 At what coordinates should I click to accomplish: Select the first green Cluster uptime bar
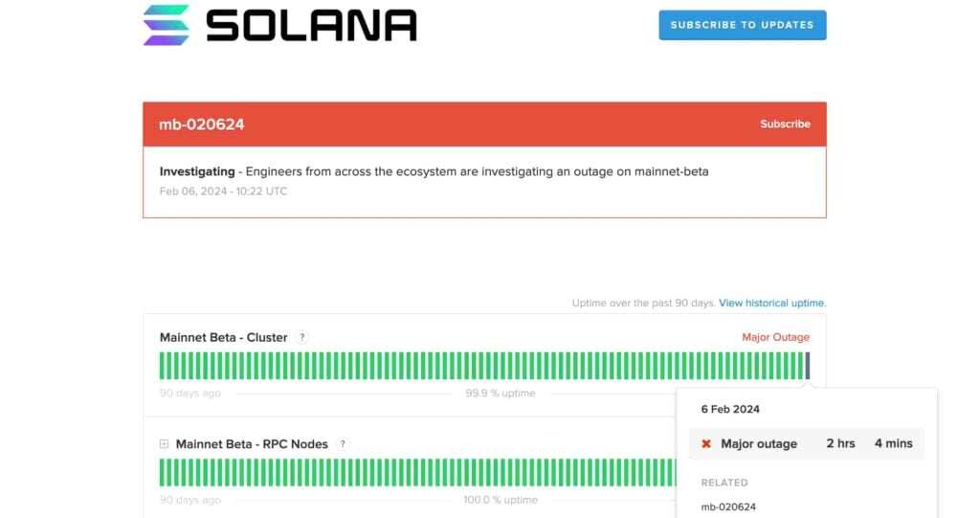tap(162, 366)
